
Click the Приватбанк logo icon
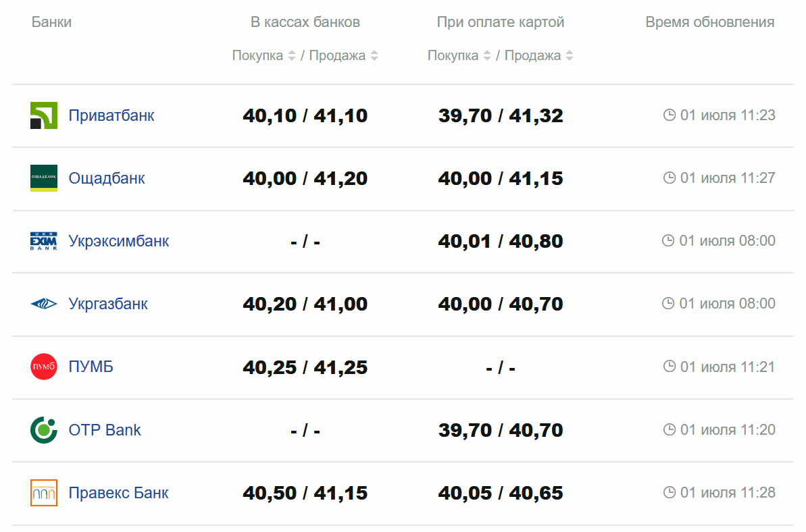[44, 115]
